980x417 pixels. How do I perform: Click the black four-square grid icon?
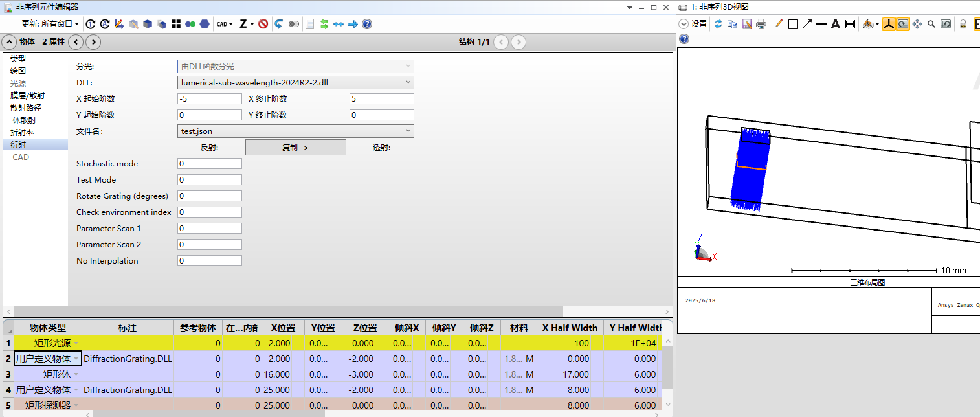click(x=176, y=24)
